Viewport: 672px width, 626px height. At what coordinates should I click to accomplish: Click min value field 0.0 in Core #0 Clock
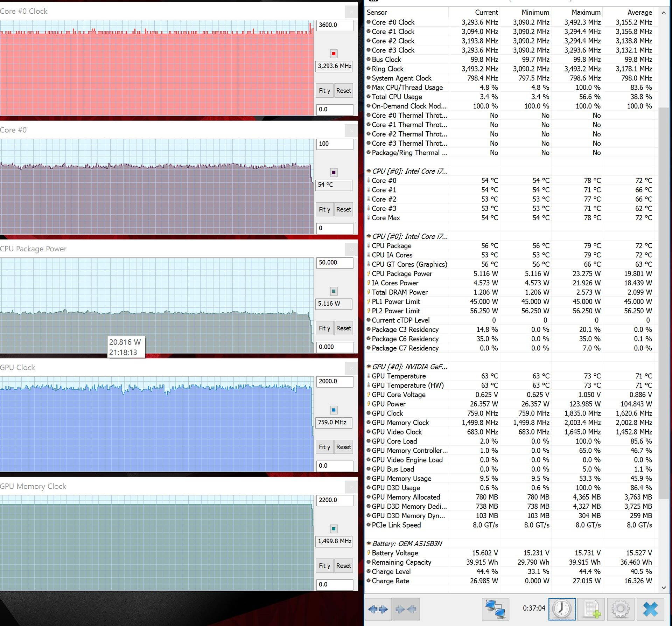point(335,110)
